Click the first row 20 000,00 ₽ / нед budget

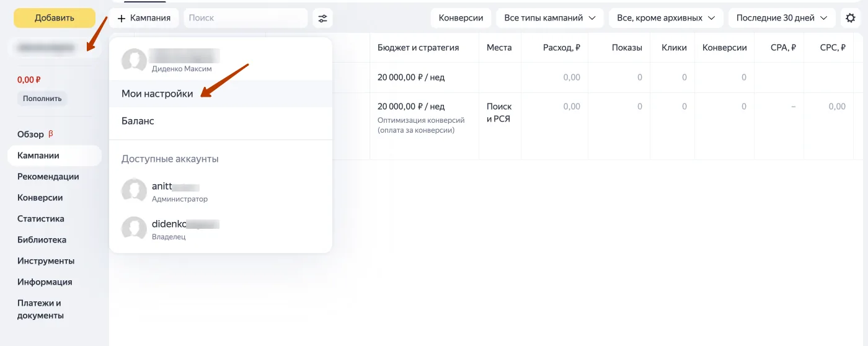tap(410, 78)
